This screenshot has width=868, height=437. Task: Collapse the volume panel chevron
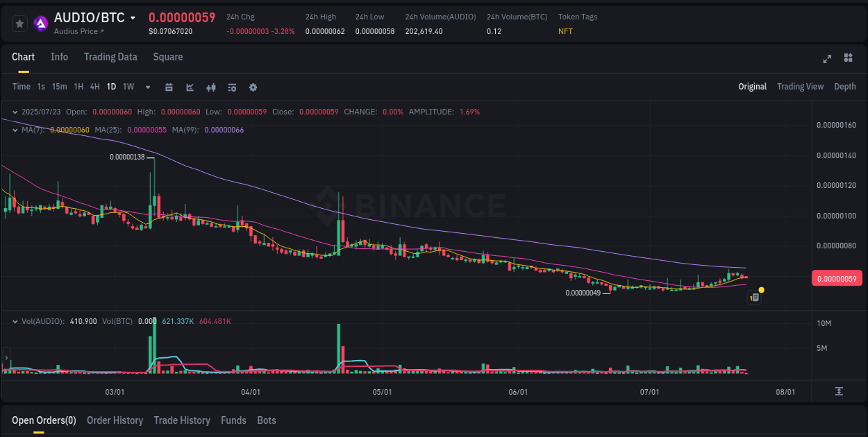point(15,322)
